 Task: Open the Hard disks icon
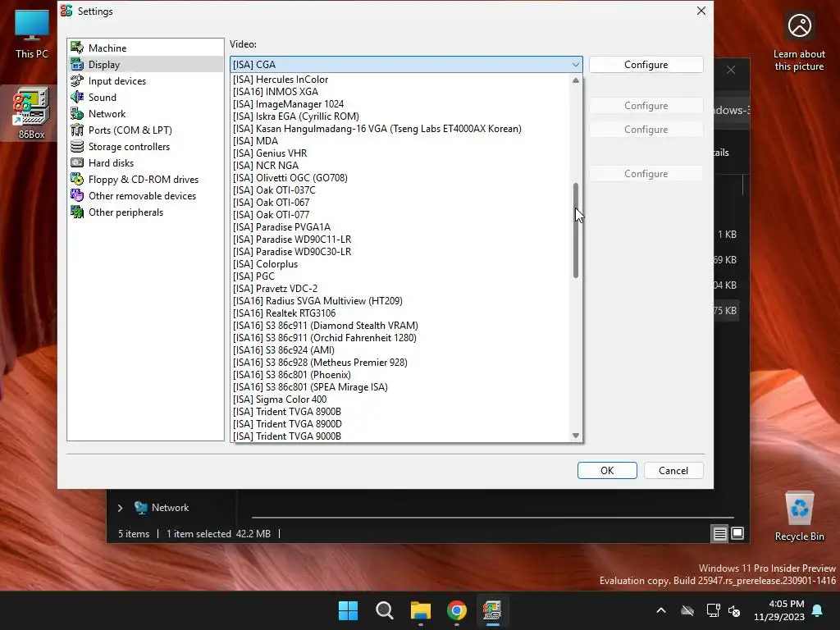click(x=77, y=163)
